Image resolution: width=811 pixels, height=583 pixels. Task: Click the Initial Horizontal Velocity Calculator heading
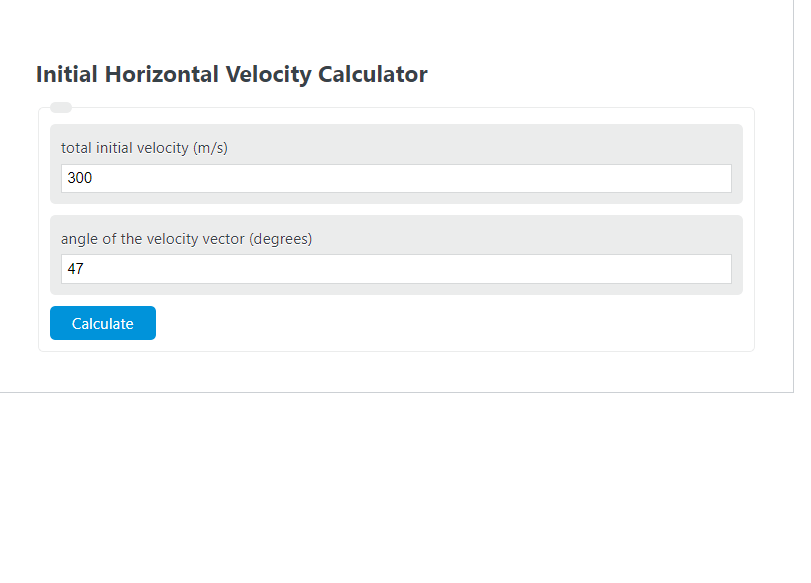pyautogui.click(x=230, y=74)
